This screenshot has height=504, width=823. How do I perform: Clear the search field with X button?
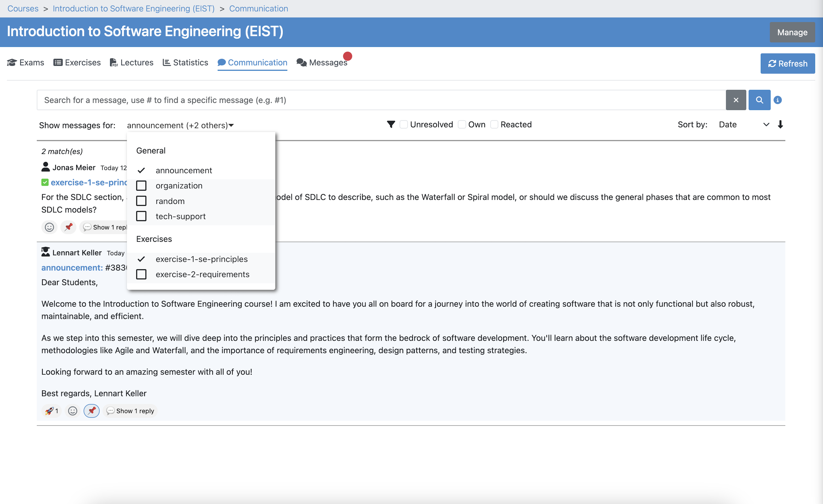736,100
